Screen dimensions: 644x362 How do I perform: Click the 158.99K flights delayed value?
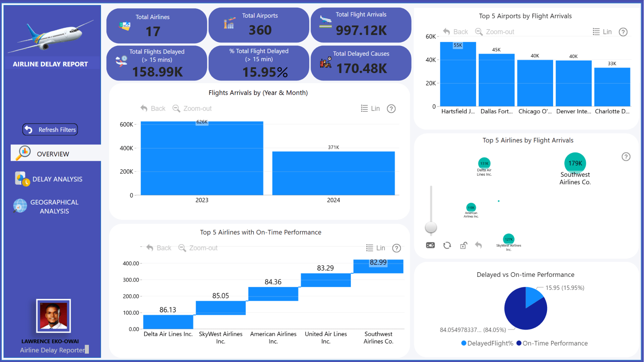coord(158,72)
